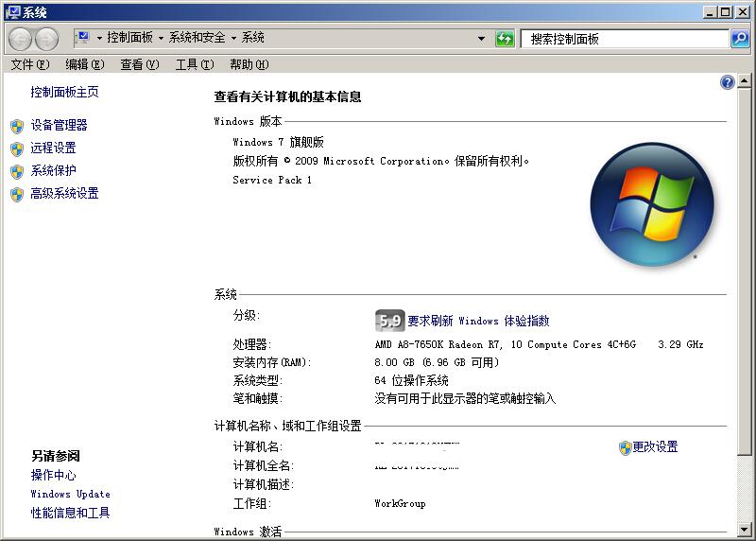
Task: Click the green refresh button
Action: click(505, 39)
